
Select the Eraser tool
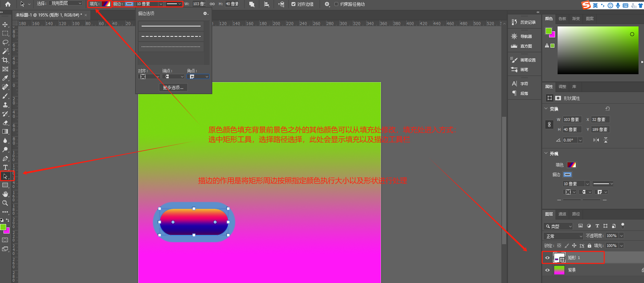pyautogui.click(x=5, y=123)
